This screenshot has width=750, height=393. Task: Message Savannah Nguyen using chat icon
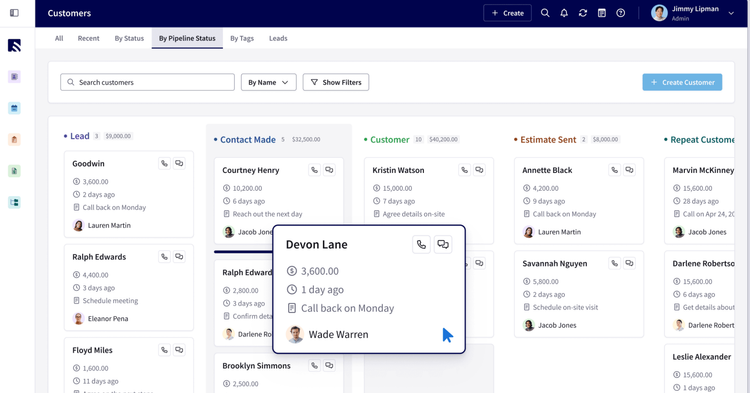coord(629,263)
